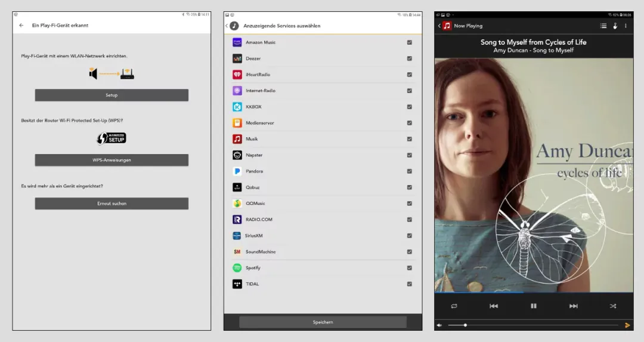Enable shuffle playback
The height and width of the screenshot is (342, 644).
click(613, 306)
